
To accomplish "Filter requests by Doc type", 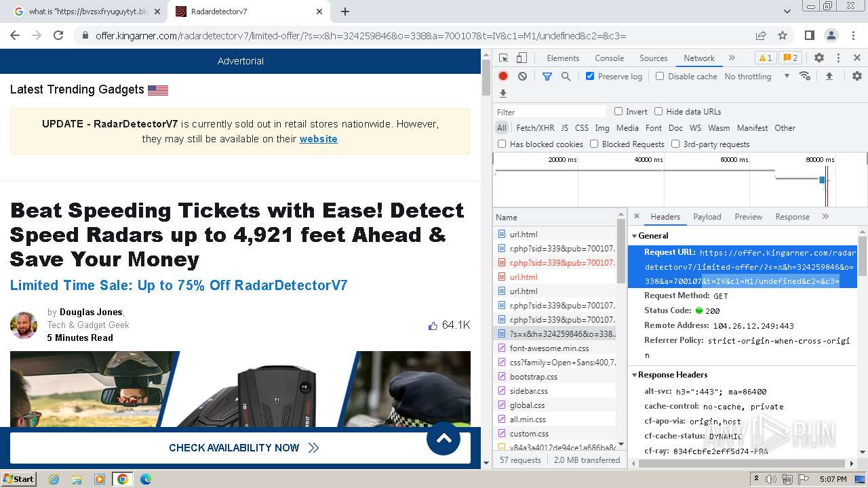I will coord(675,128).
